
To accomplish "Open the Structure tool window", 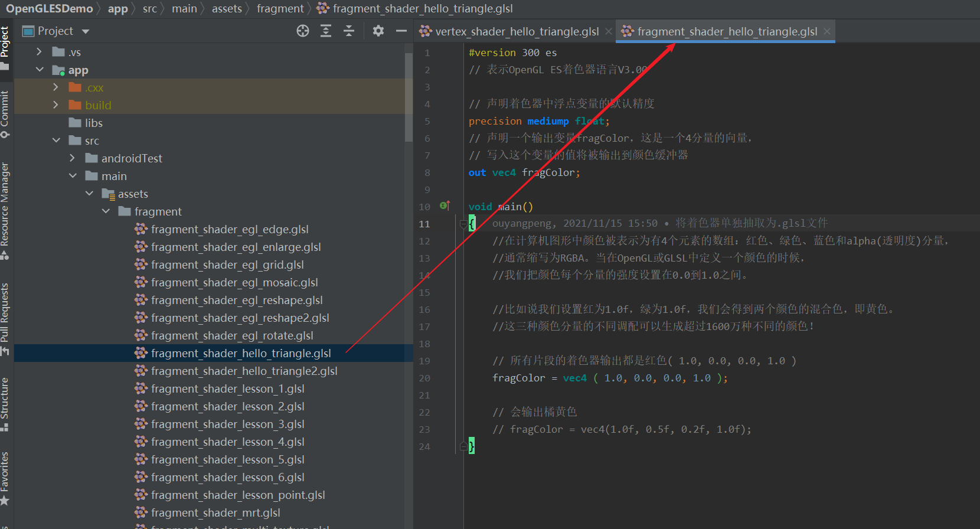I will click(x=5, y=404).
